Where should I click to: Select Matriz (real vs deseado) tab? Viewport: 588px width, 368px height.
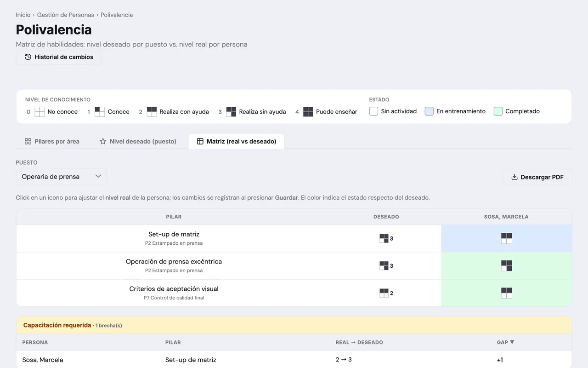pyautogui.click(x=237, y=141)
